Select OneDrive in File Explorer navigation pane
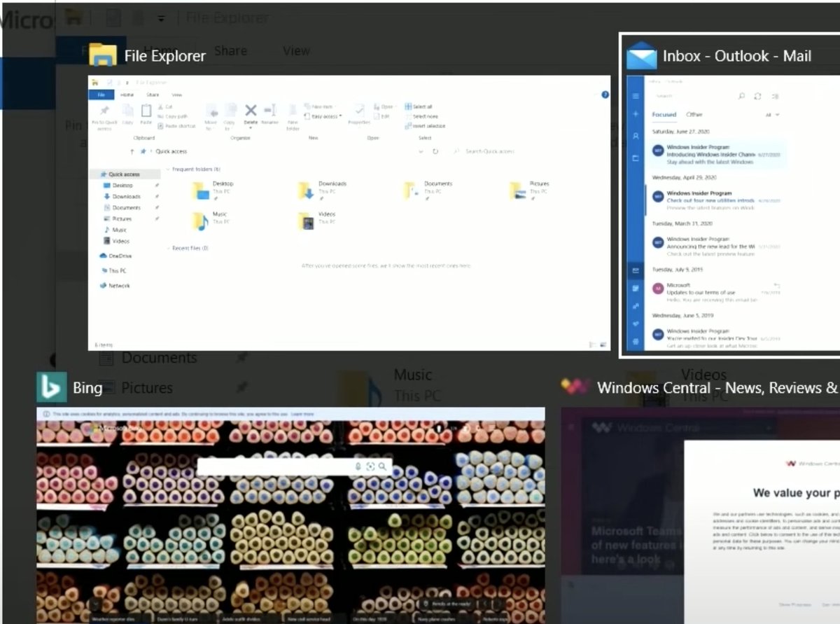Viewport: 840px width, 624px height. [x=115, y=256]
